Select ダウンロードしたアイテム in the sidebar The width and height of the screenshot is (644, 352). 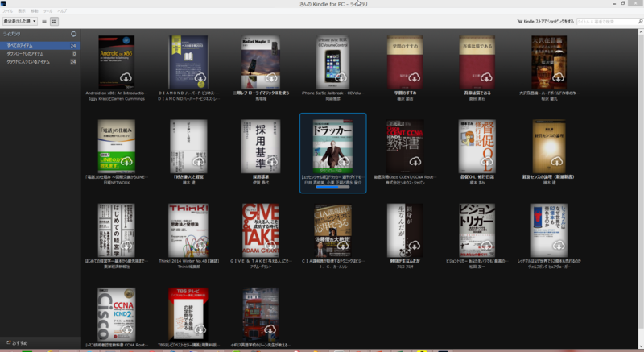39,54
